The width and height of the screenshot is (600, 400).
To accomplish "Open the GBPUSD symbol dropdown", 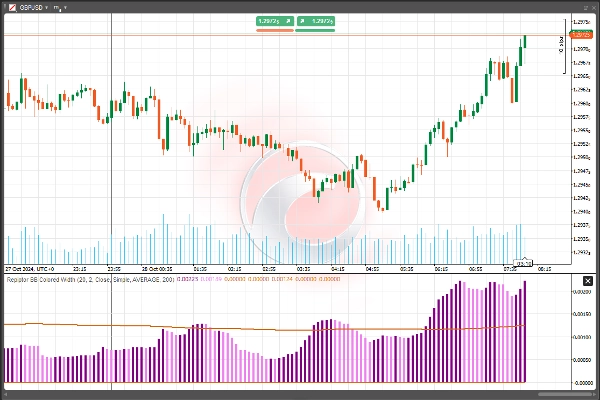I will 46,6.
